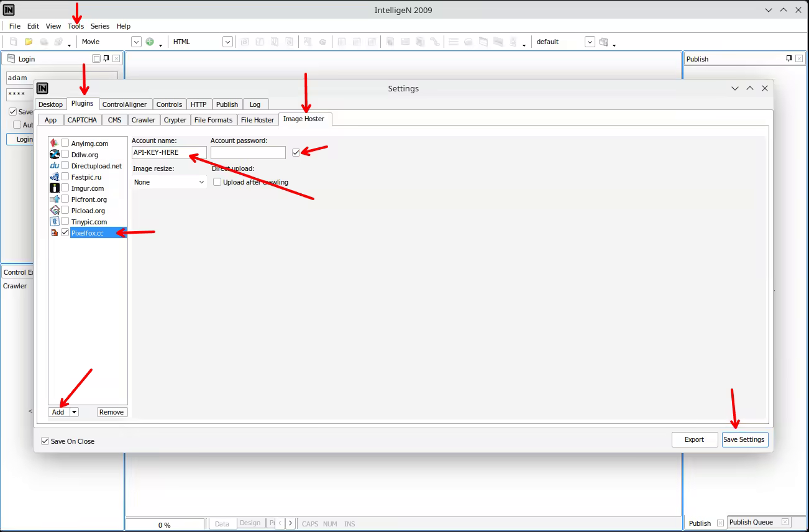Open the Movie type dropdown

tap(137, 42)
